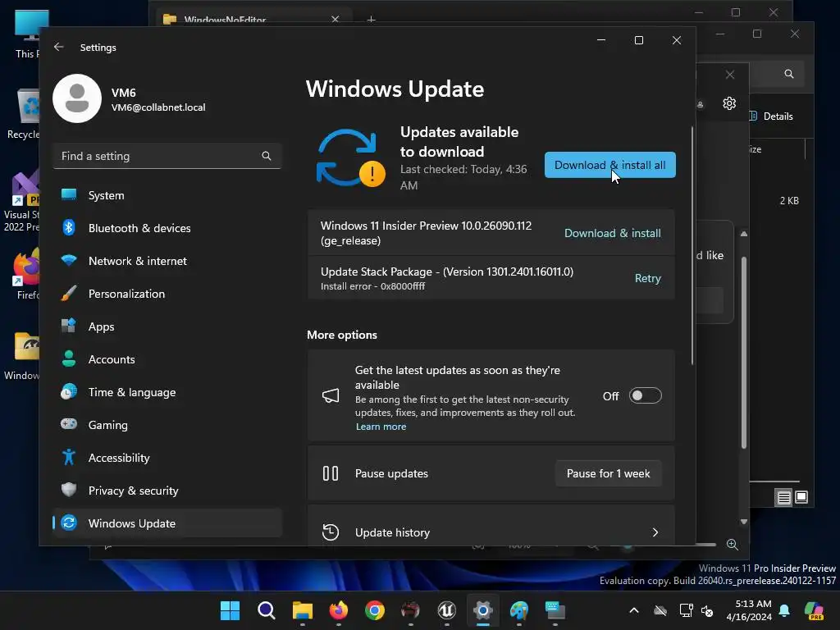Open VM6 user profile avatar

click(77, 98)
